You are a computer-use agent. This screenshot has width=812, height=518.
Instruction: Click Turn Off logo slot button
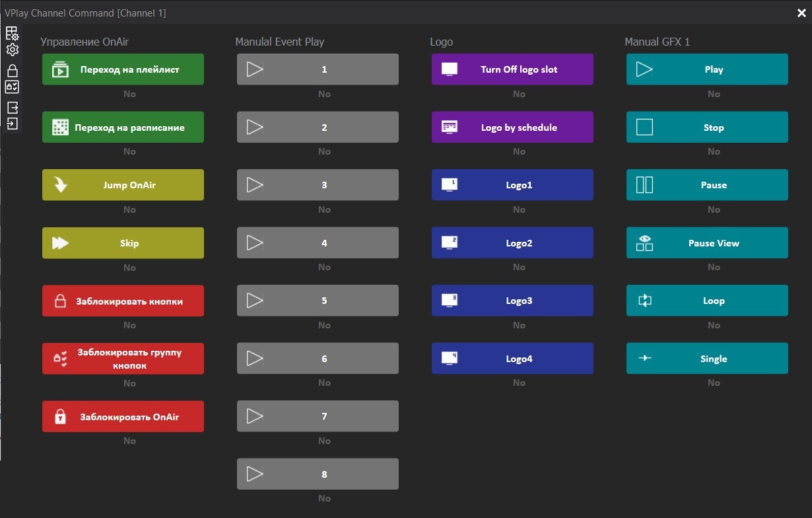[512, 69]
